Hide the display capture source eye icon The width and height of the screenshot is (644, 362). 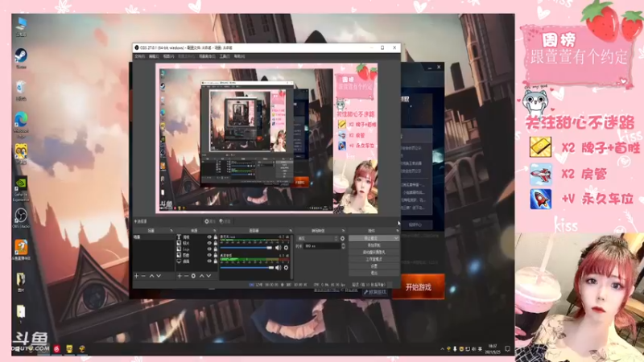[x=209, y=261]
